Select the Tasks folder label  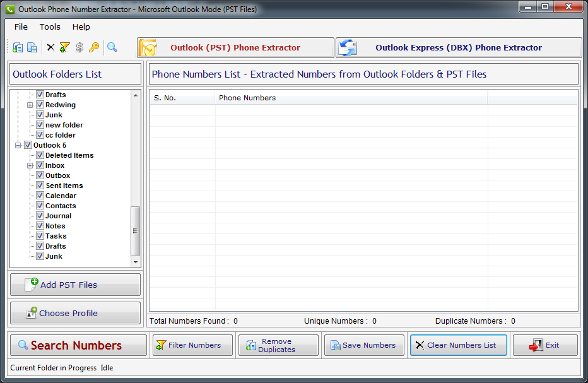pyautogui.click(x=56, y=237)
